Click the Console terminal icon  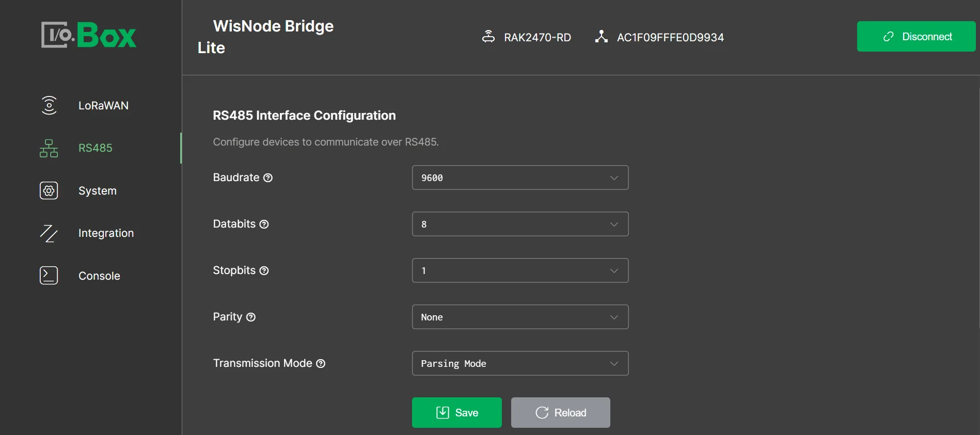coord(49,276)
